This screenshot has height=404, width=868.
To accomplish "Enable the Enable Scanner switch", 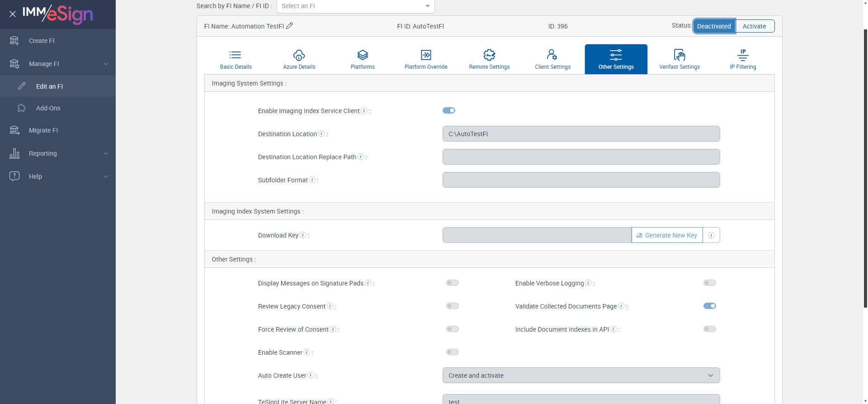I will pyautogui.click(x=452, y=352).
